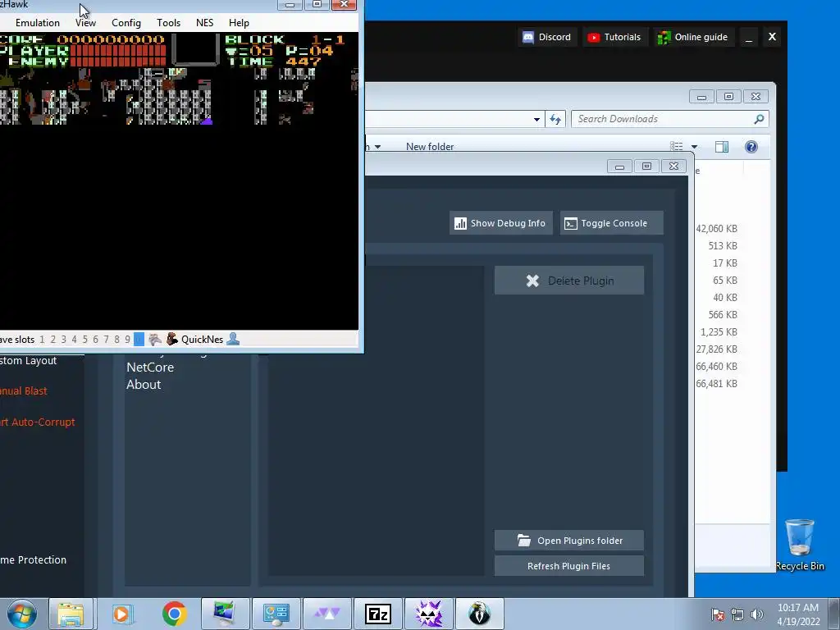
Task: Click the magnifier icon in Search Downloads
Action: point(759,119)
